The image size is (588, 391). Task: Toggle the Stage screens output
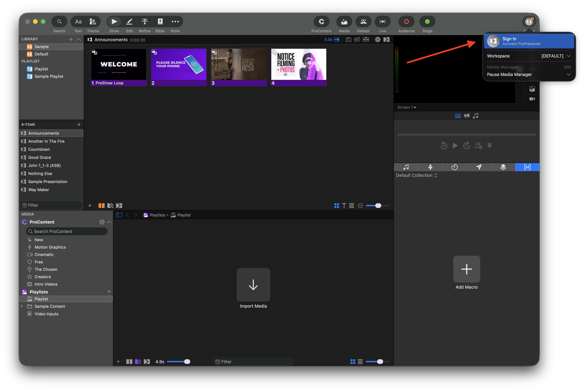pos(427,22)
